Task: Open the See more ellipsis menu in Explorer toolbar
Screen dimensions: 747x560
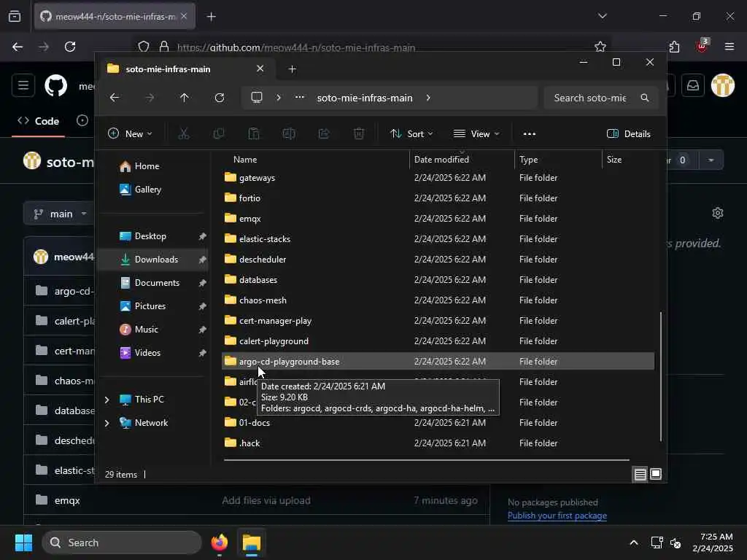Action: tap(530, 134)
